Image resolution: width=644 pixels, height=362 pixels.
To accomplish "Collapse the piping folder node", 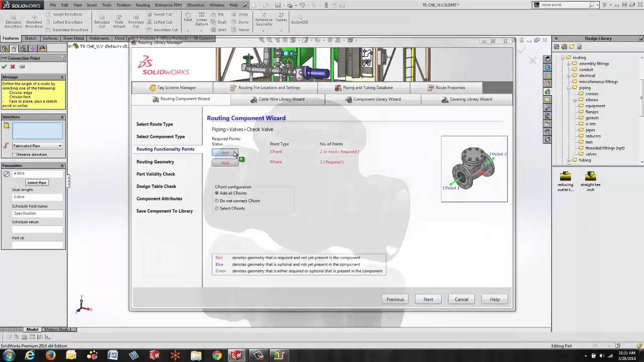I will tap(568, 88).
